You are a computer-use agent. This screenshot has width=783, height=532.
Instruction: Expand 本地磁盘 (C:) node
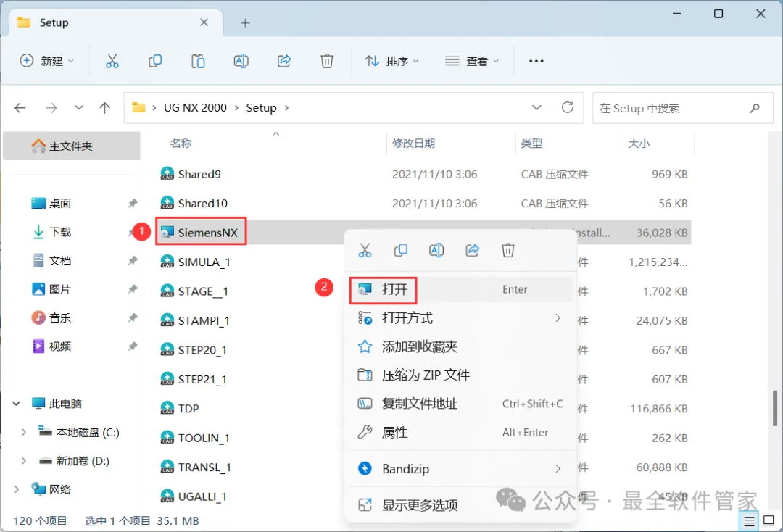(x=23, y=432)
